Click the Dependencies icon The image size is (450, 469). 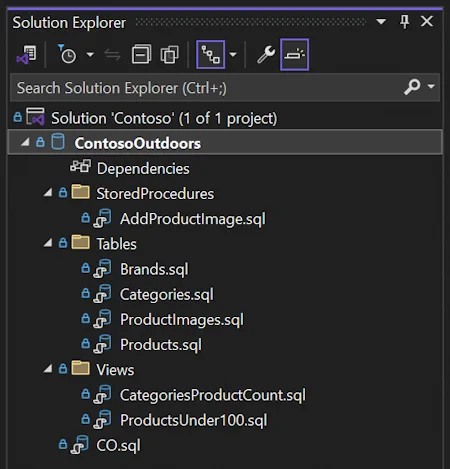[x=80, y=166]
